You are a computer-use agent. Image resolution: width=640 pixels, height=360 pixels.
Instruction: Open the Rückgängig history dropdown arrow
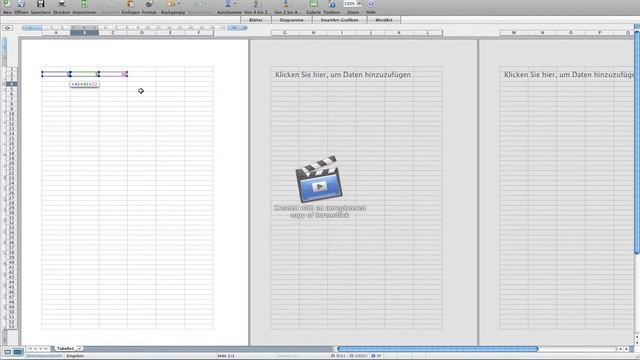coord(179,4)
